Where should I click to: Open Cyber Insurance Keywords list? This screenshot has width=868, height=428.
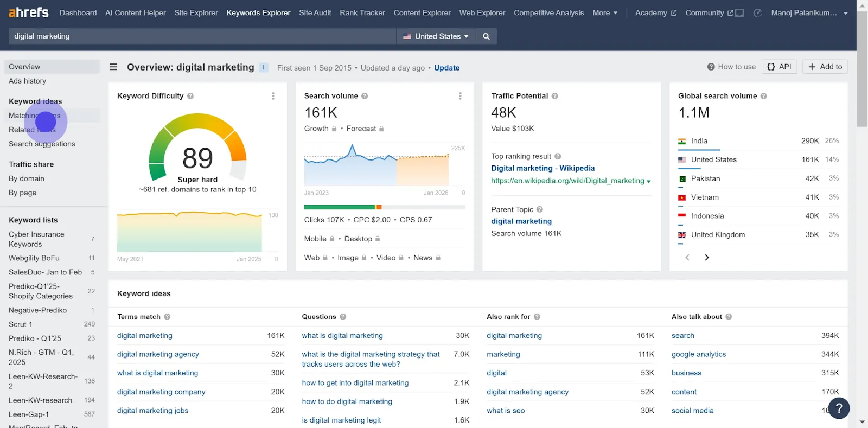tap(36, 239)
